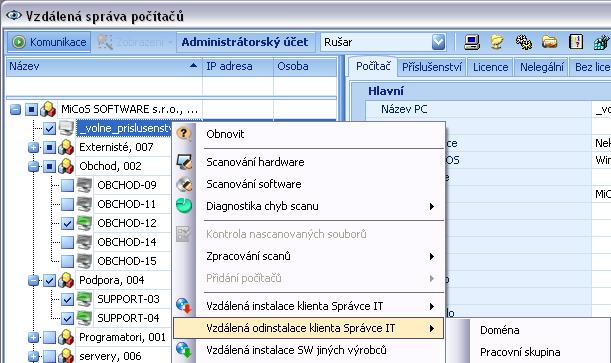Click the Diagnostika chyb scanu pie icon

(184, 206)
